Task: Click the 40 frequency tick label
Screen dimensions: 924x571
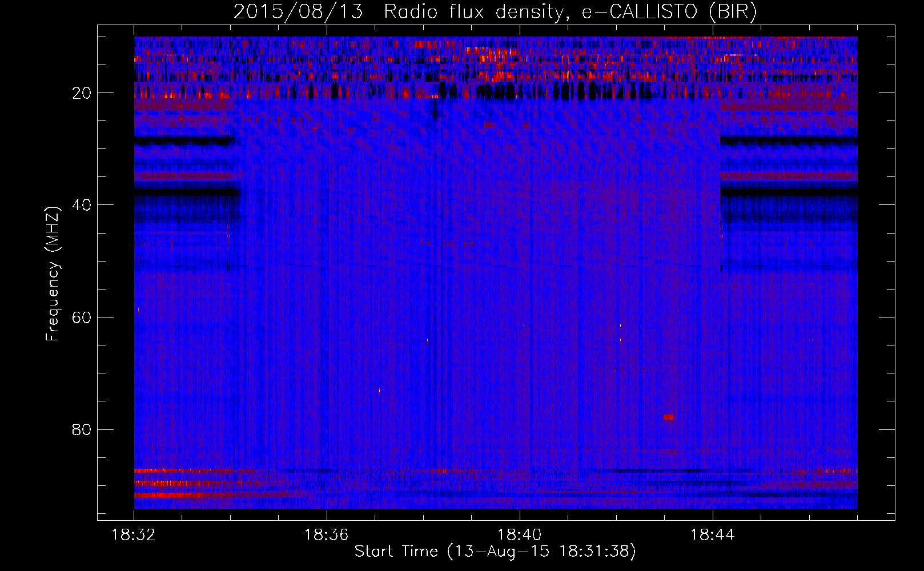Action: click(x=82, y=205)
